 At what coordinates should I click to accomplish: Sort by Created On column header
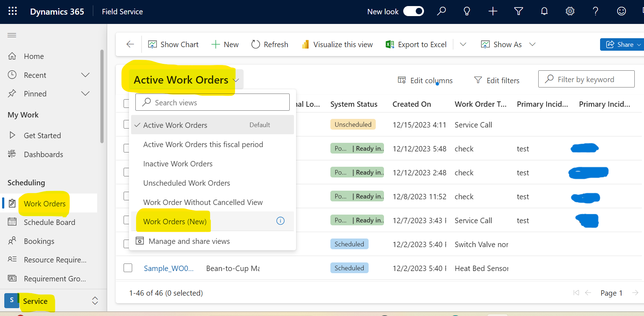pos(411,104)
